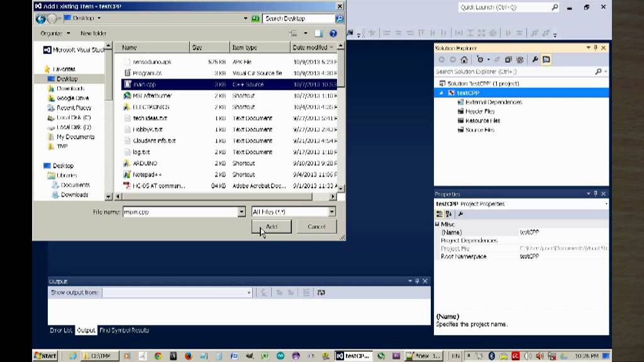Viewport: 644px width, 362px height.
Task: Toggle the Properties Categorized view icon
Action: click(x=439, y=214)
